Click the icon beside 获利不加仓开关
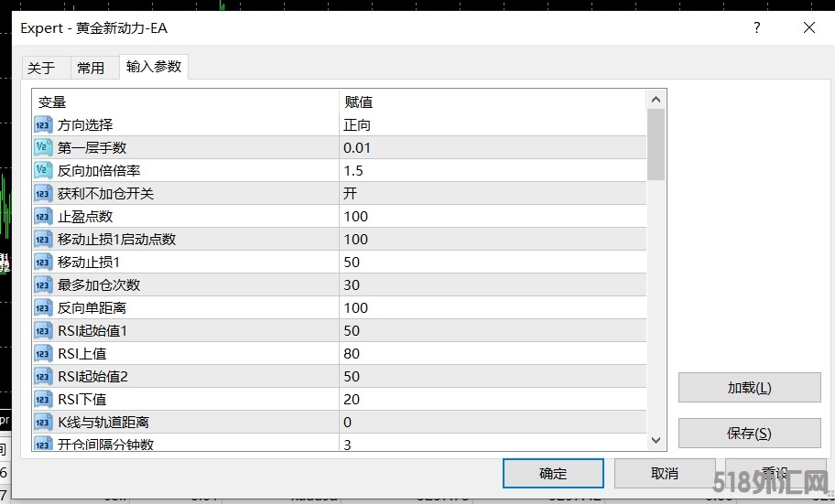The height and width of the screenshot is (504, 835). pos(43,194)
